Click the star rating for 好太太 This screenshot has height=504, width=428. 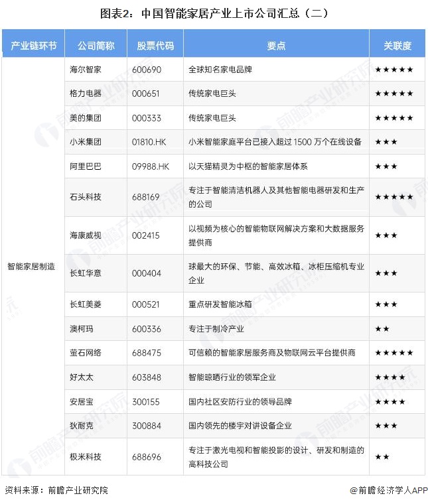point(390,377)
